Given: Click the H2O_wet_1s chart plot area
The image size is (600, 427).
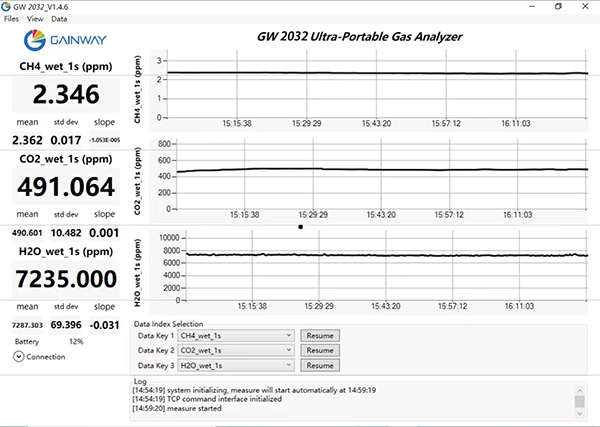Looking at the screenshot, I should pyautogui.click(x=378, y=264).
